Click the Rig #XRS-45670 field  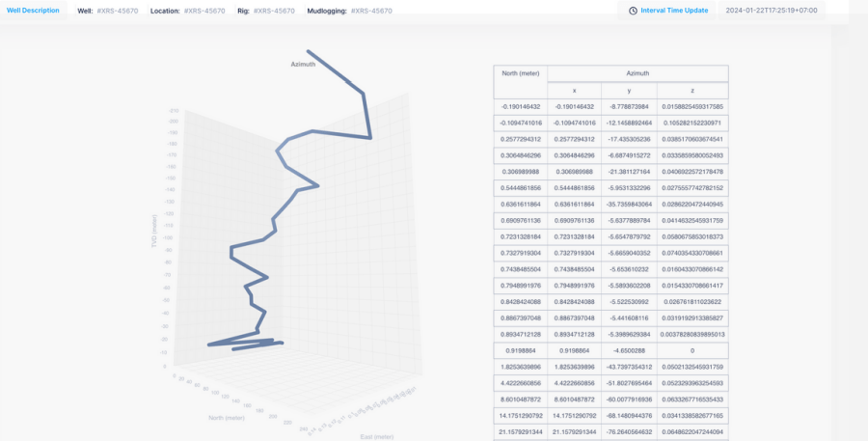(x=273, y=11)
